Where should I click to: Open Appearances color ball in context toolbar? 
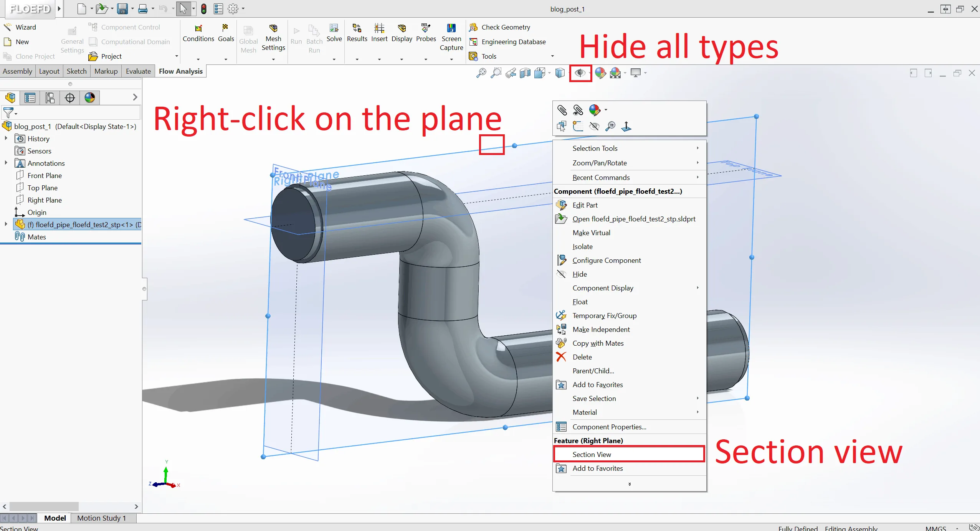(x=594, y=110)
